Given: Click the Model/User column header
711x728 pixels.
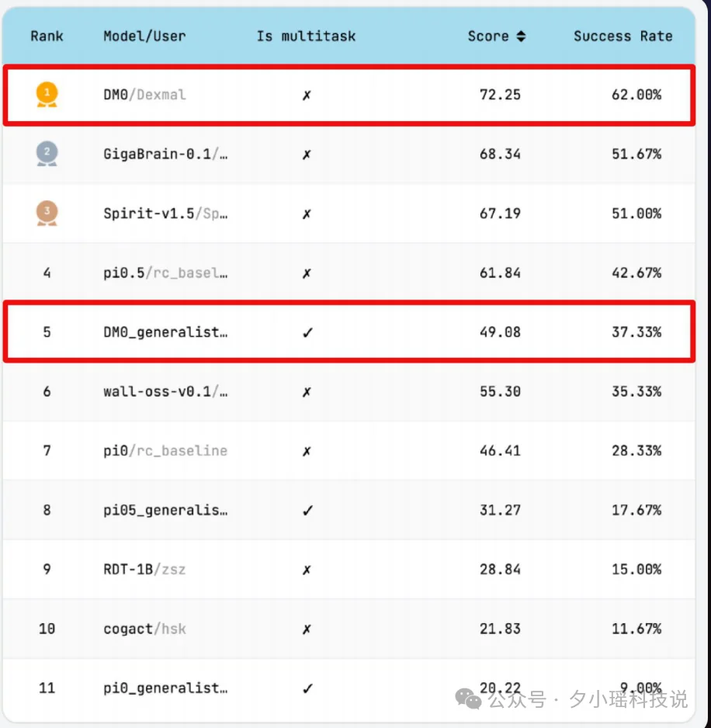Looking at the screenshot, I should coord(144,36).
